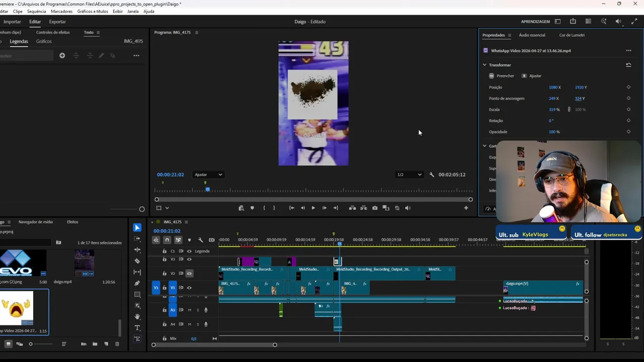Toggle lock on V2 track

pyautogui.click(x=165, y=273)
